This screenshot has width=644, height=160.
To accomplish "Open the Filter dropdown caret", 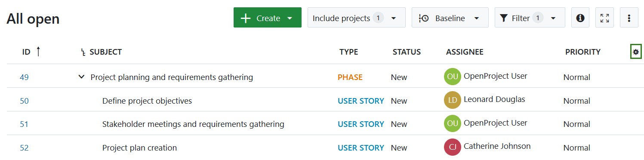I will (x=553, y=18).
